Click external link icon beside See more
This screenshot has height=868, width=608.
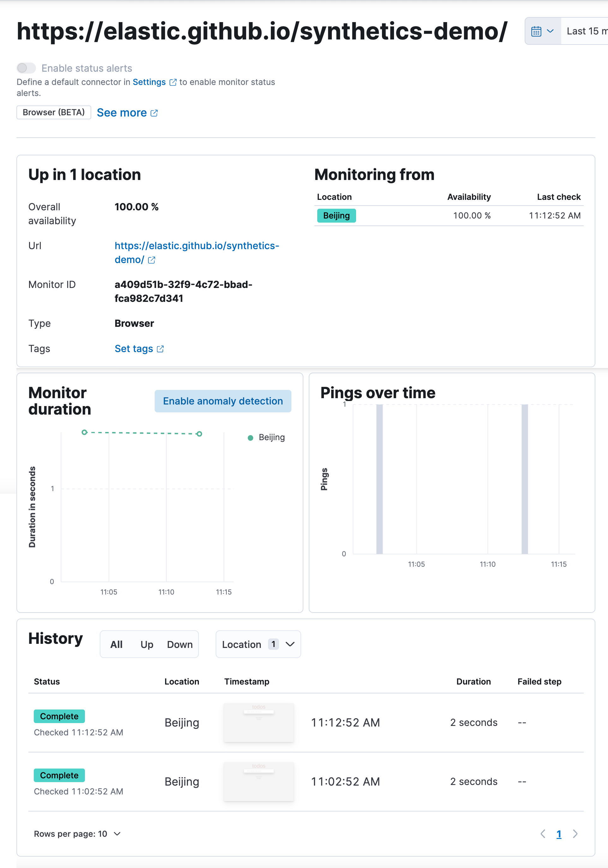click(x=154, y=113)
